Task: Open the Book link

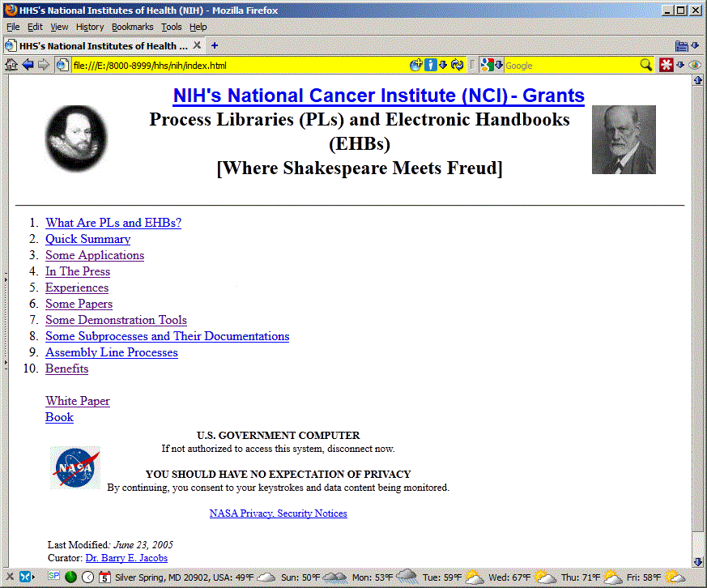Action: [x=59, y=418]
